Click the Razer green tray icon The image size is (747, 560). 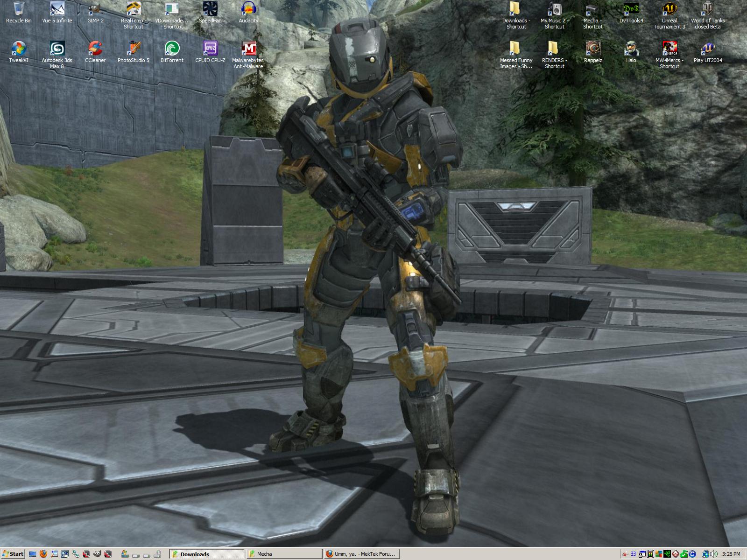(667, 554)
